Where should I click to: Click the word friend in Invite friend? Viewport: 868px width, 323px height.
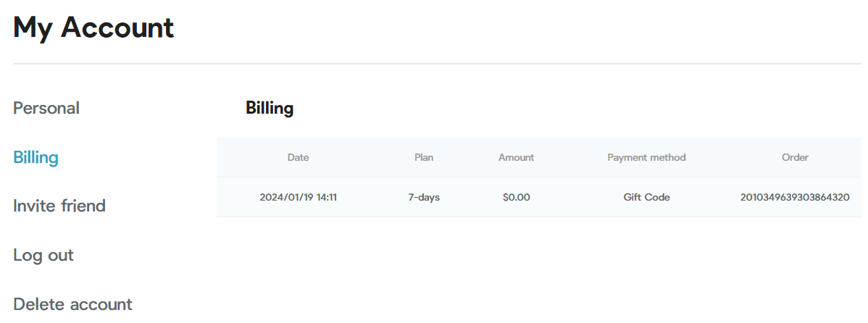click(83, 206)
